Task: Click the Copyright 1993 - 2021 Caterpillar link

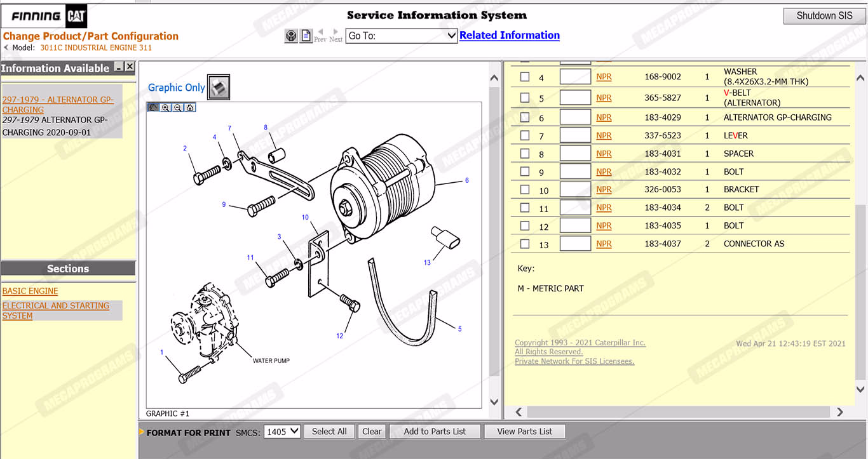Action: (x=580, y=343)
